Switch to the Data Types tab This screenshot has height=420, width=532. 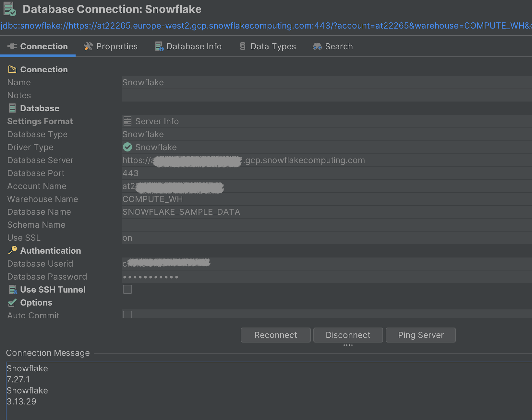coord(267,46)
